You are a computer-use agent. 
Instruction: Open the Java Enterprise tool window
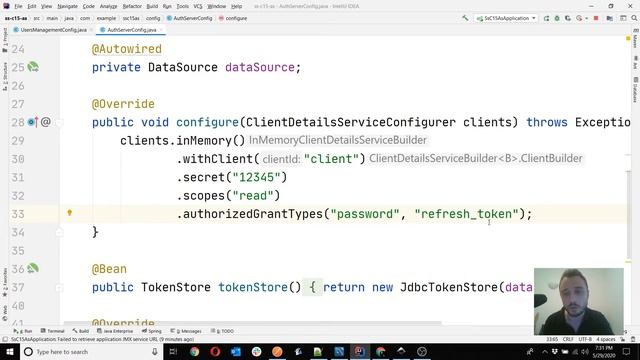click(x=115, y=331)
